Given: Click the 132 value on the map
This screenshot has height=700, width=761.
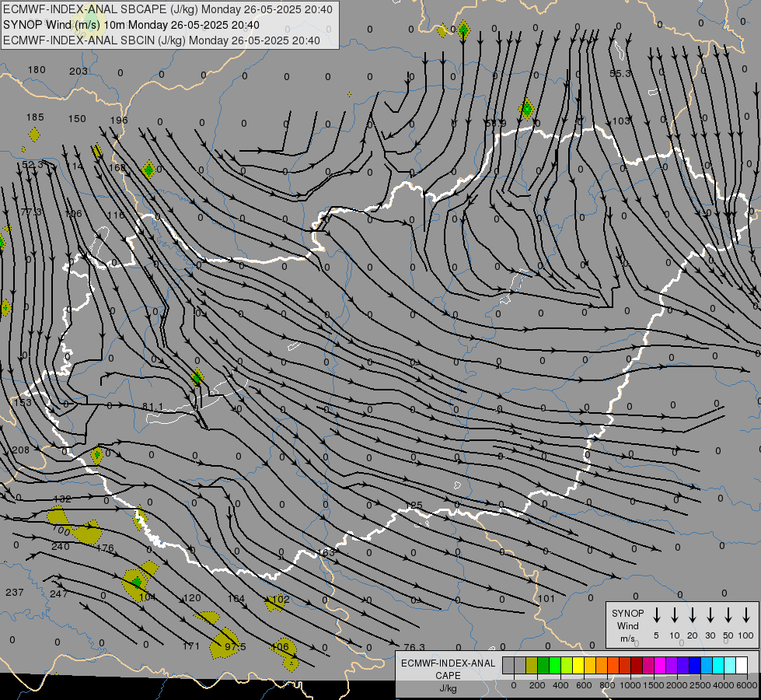Looking at the screenshot, I should coord(62,499).
